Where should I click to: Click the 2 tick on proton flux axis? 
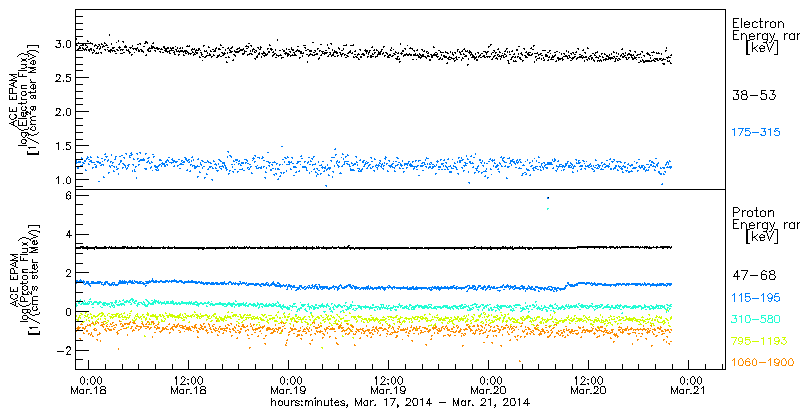click(x=67, y=273)
